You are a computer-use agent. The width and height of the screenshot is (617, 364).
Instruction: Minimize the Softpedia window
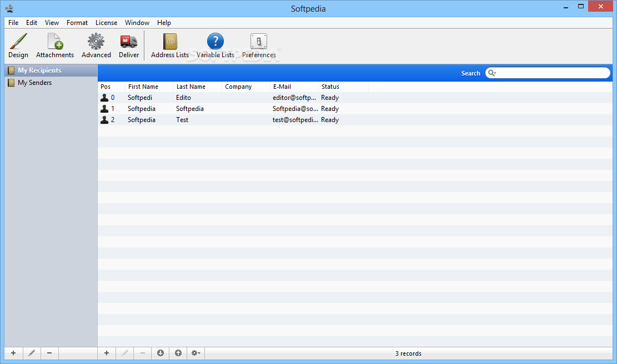tap(566, 7)
